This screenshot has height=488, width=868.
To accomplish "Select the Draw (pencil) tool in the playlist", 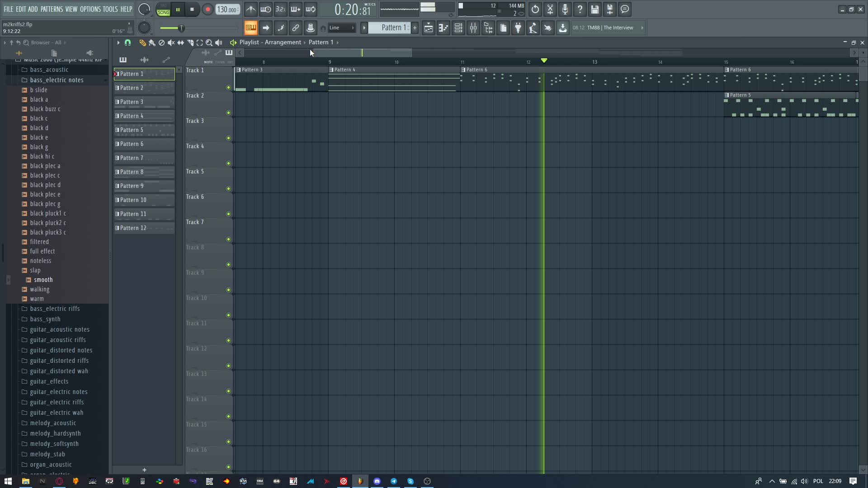I will [x=142, y=42].
